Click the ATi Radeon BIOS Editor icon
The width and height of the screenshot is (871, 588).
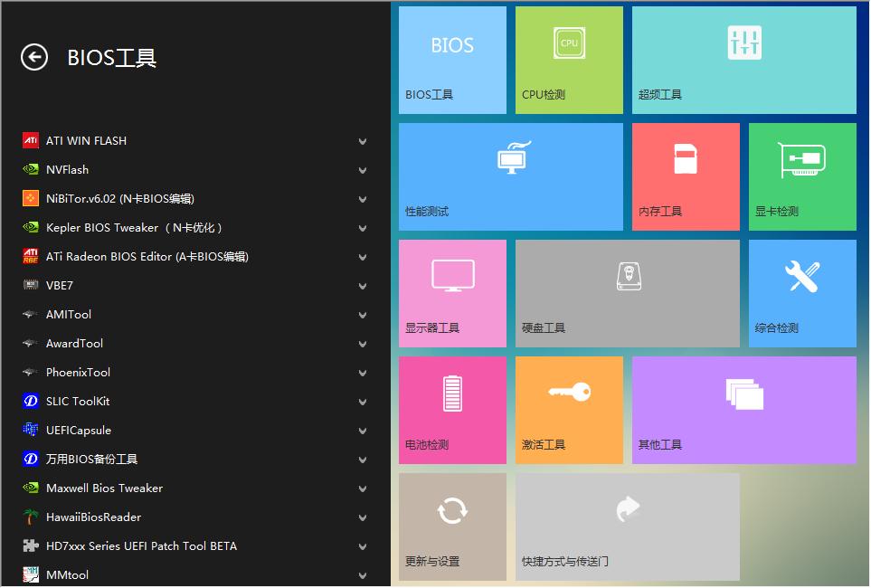pyautogui.click(x=31, y=256)
